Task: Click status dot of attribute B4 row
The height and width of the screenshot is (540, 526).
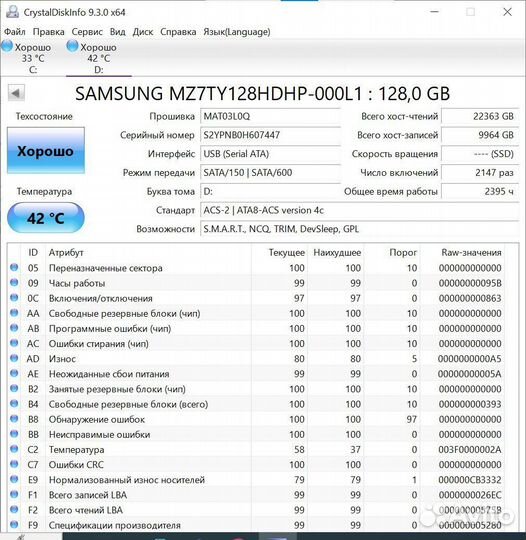Action: pyautogui.click(x=14, y=404)
